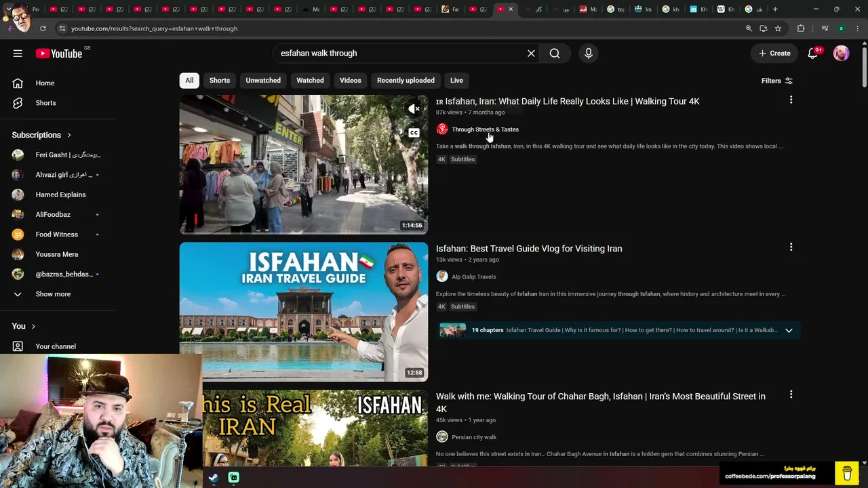Click the Create button
This screenshot has height=488, width=868.
click(x=774, y=54)
